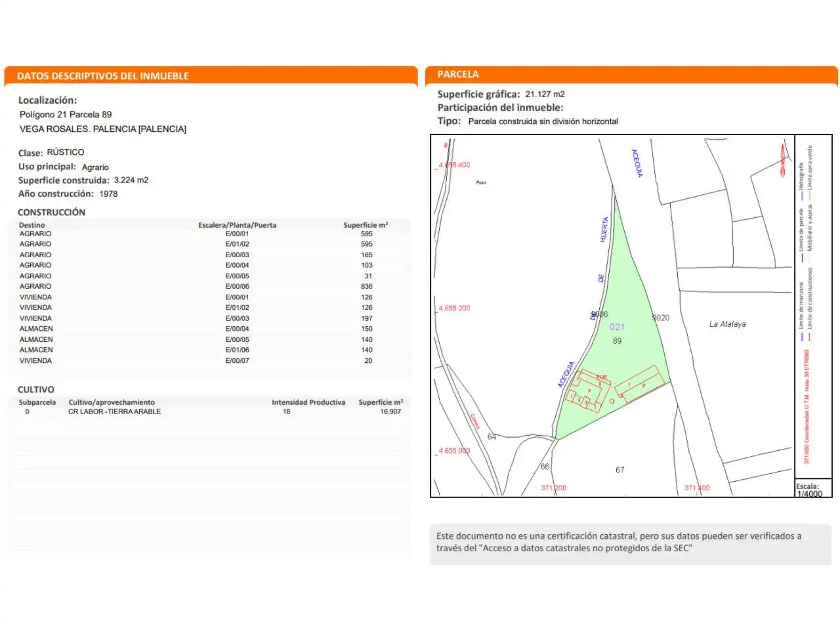The image size is (840, 630).
Task: Click the "Límite zona verde" legend entry
Action: pyautogui.click(x=810, y=172)
